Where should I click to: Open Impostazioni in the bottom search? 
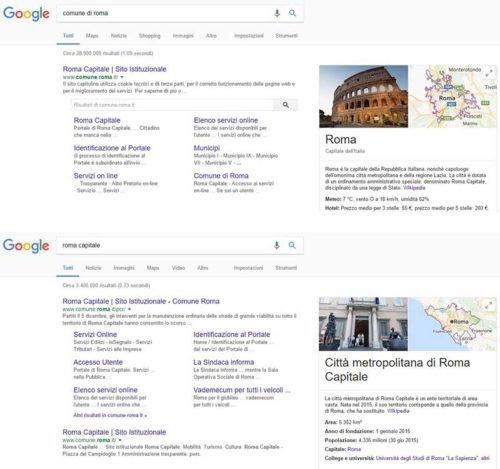[x=248, y=268]
